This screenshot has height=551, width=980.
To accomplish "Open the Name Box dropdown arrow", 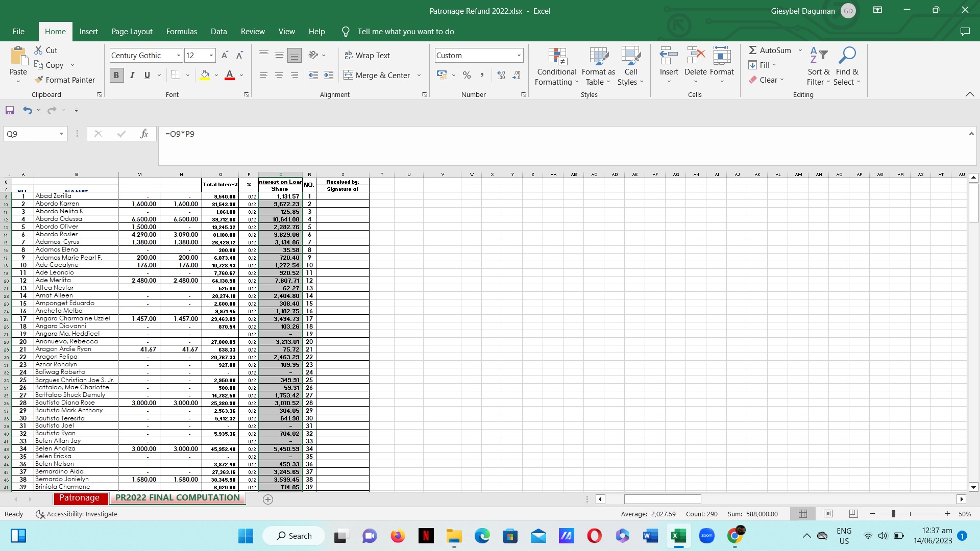I will [x=61, y=134].
